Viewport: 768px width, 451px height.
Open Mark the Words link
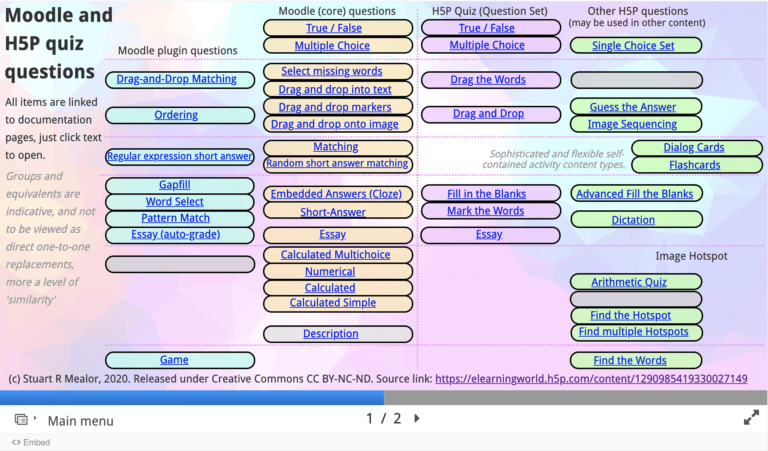pos(485,211)
